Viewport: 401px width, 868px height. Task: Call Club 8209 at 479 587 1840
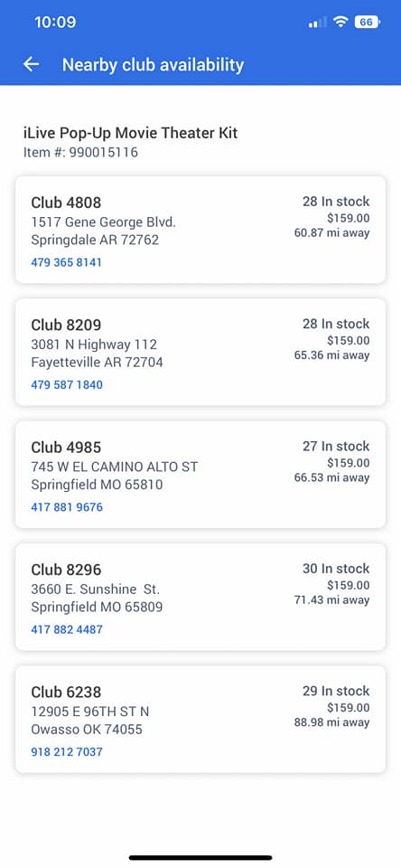(x=67, y=385)
